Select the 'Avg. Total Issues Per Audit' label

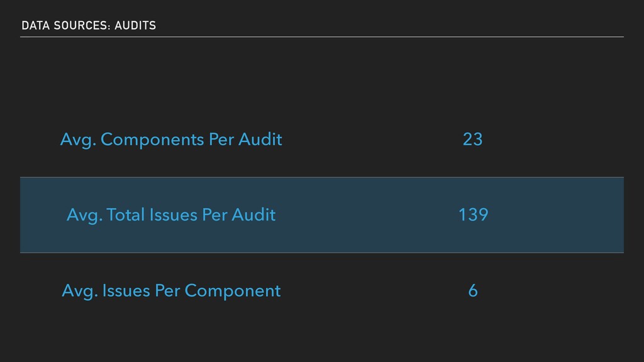tap(171, 215)
